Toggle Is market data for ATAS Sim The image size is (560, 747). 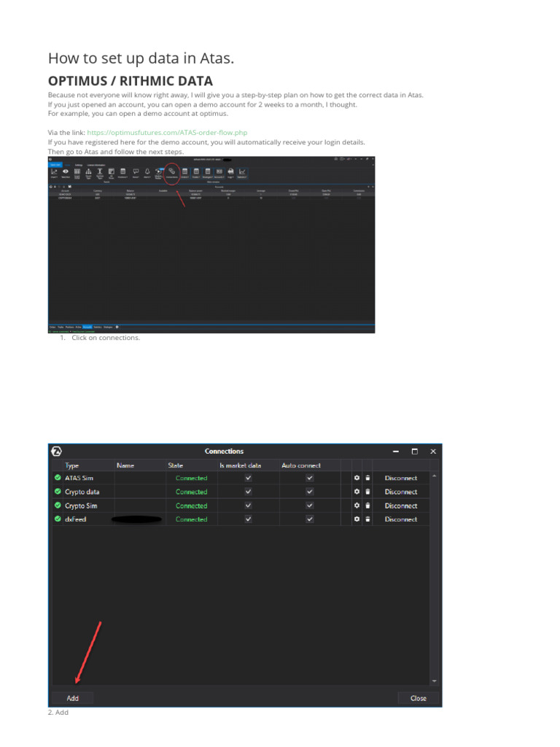pos(248,478)
